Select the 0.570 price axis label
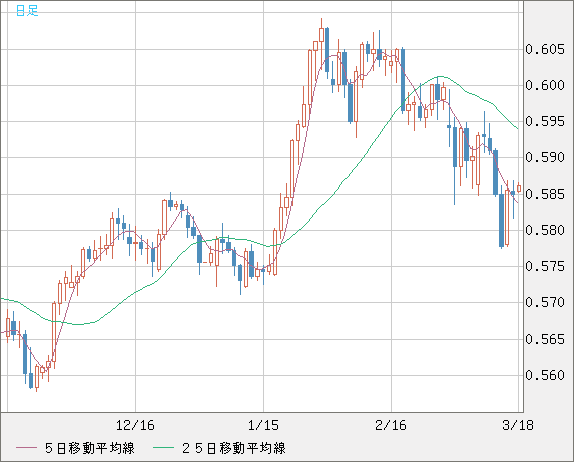Image resolution: width=574 pixels, height=462 pixels. click(545, 302)
